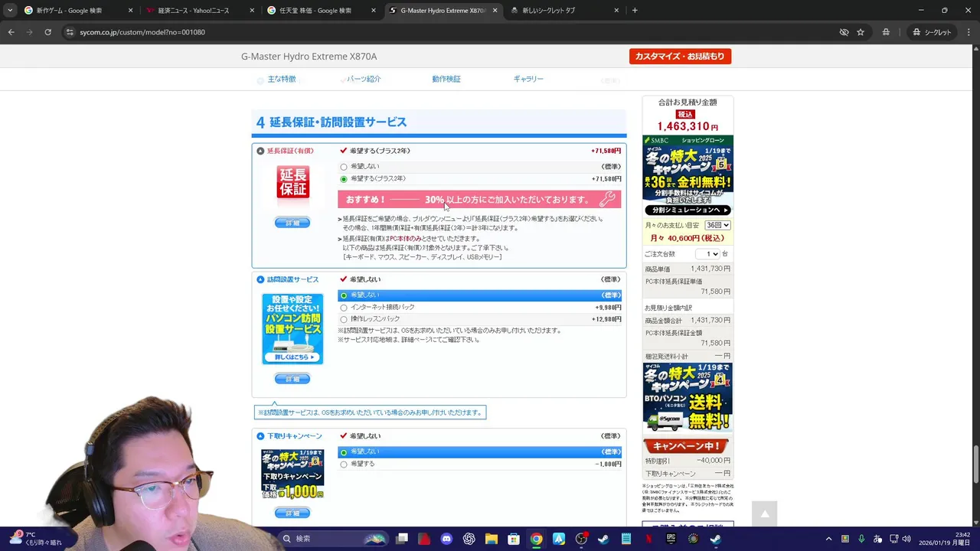The height and width of the screenshot is (551, 980).
Task: Click the microphone tray icon
Action: click(x=861, y=539)
